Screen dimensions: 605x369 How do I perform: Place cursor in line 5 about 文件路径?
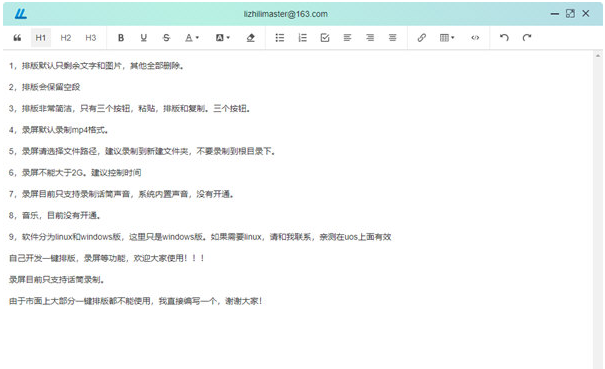click(x=142, y=151)
